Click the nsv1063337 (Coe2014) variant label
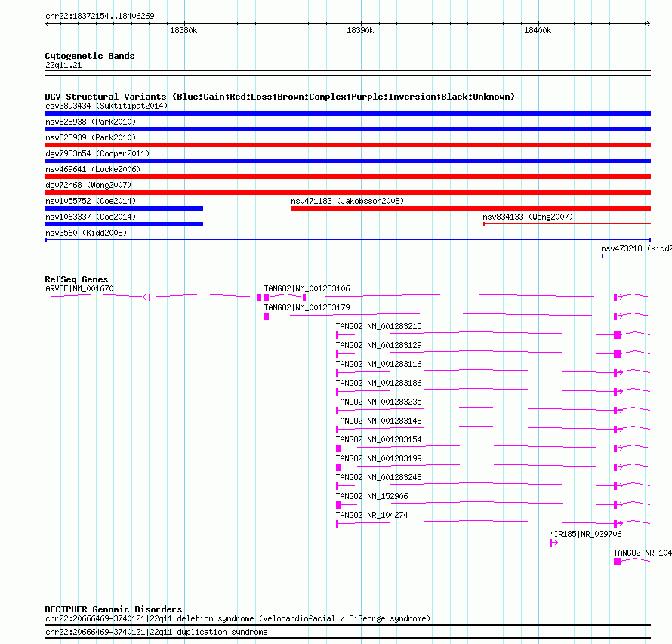 point(91,217)
